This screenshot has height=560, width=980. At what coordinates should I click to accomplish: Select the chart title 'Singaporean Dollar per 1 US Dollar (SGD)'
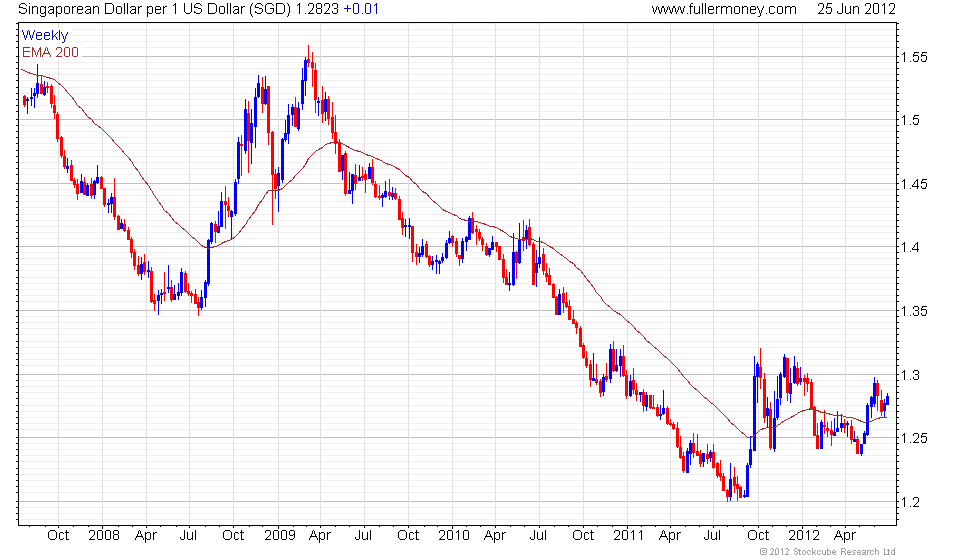point(154,9)
